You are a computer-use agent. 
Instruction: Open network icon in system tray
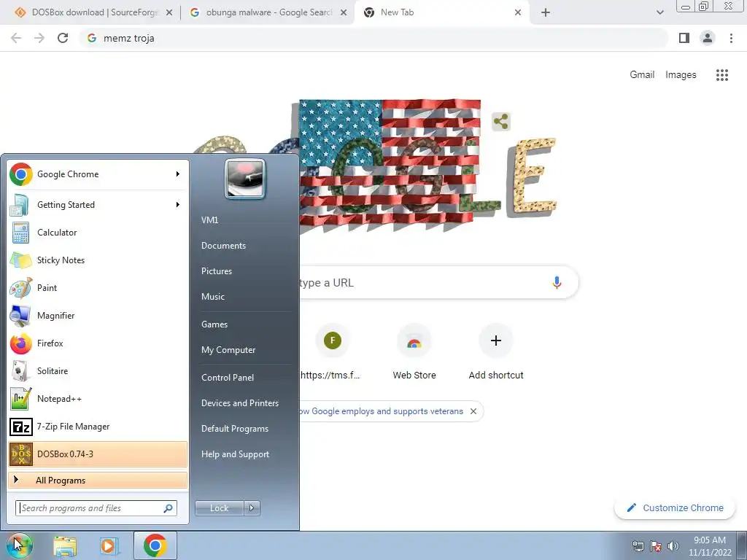point(638,546)
